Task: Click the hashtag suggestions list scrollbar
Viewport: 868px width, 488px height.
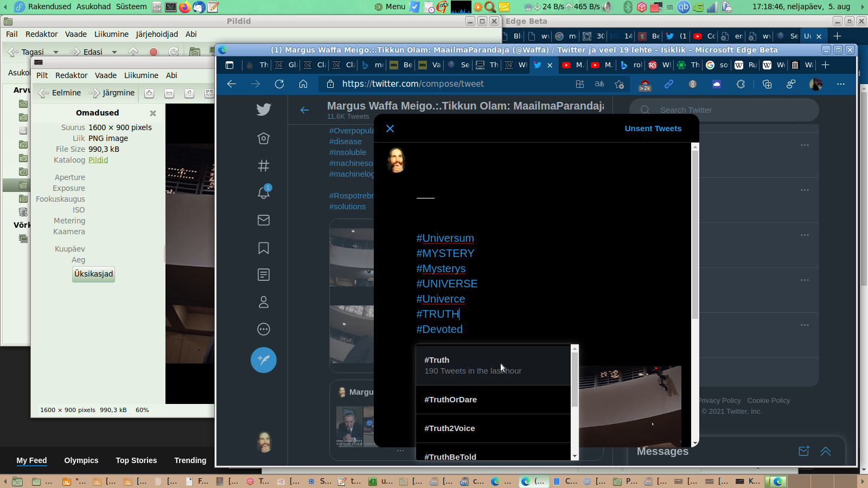Action: [x=575, y=380]
